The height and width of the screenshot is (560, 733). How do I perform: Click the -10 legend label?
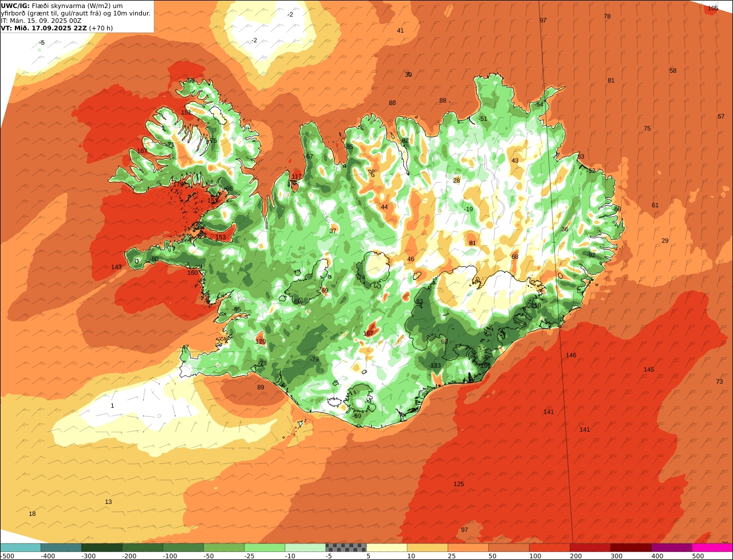coord(290,556)
